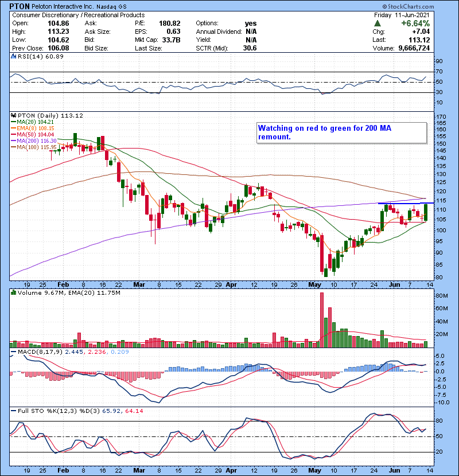Viewport: 459px width, 476px height.
Task: Click the May label on the price date axis
Action: [x=315, y=284]
